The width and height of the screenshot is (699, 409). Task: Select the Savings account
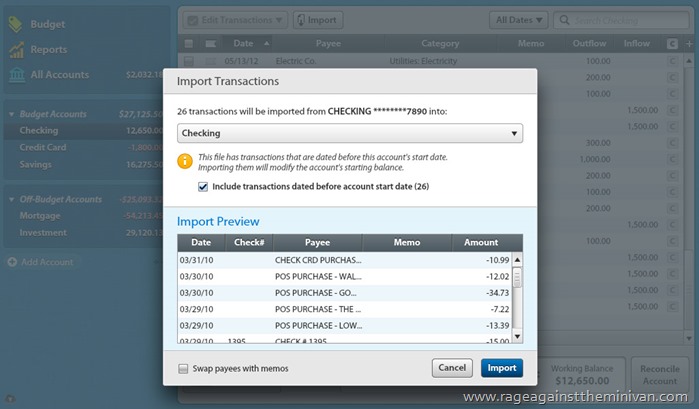85,164
